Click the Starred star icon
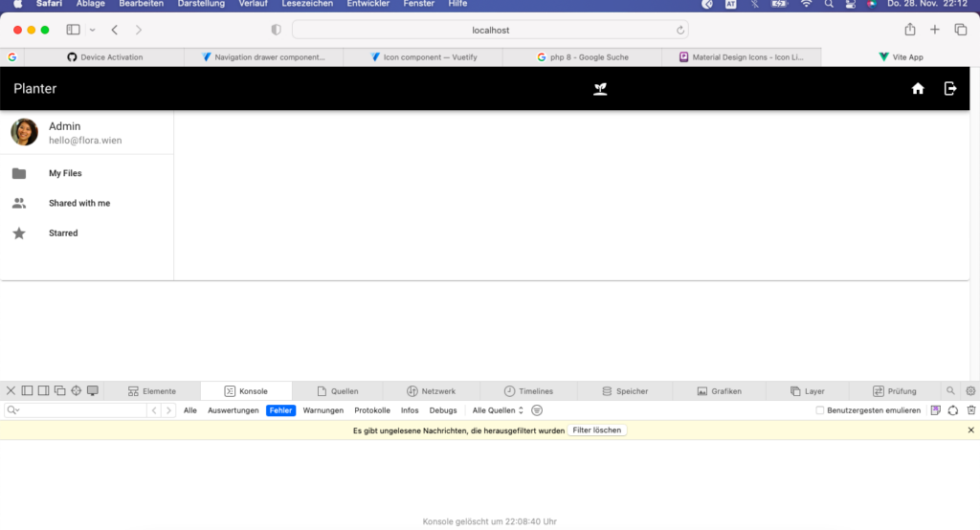Screen dimensions: 980x530 coord(19,233)
